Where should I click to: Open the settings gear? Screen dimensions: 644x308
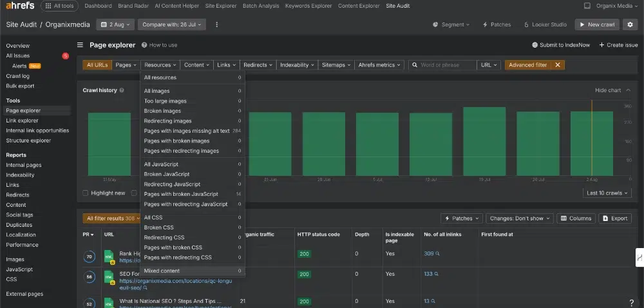pyautogui.click(x=630, y=24)
